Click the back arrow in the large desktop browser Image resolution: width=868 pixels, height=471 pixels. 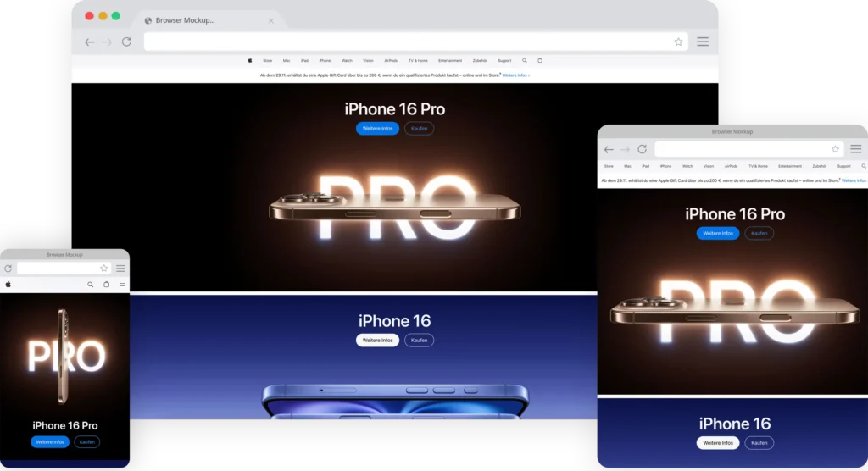(x=89, y=42)
